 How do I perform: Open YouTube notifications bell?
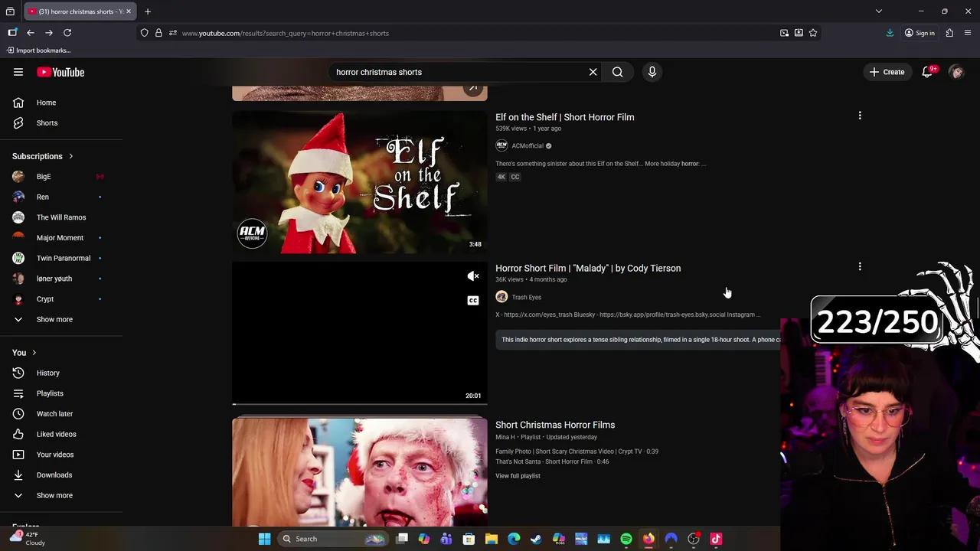pos(927,72)
